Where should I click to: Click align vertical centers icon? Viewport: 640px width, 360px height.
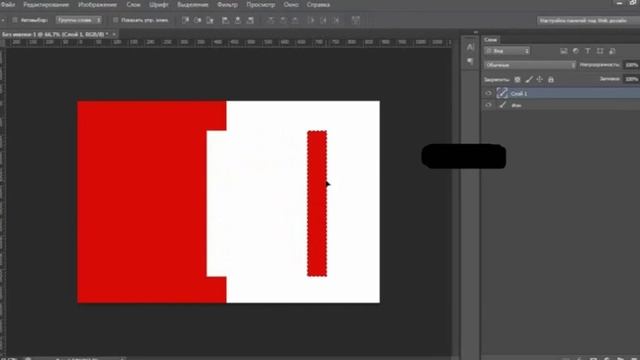click(198, 20)
